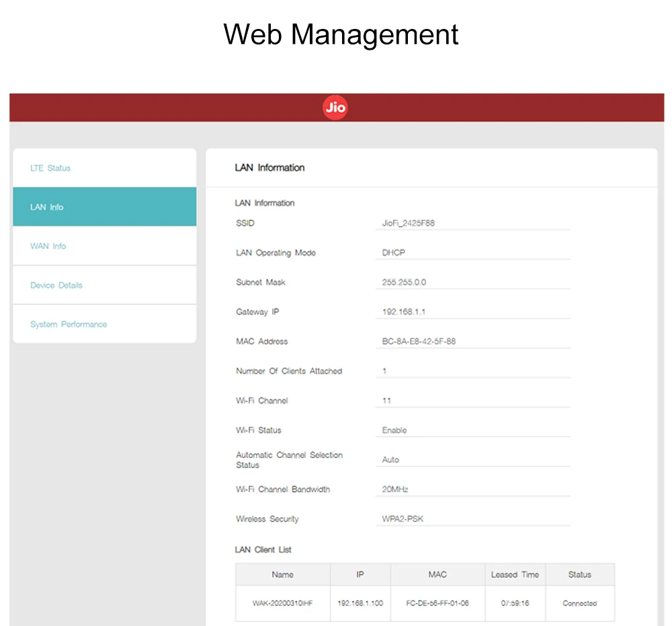Image resolution: width=672 pixels, height=626 pixels.
Task: Click the LAN Operating Mode DHCP field
Action: [x=472, y=253]
